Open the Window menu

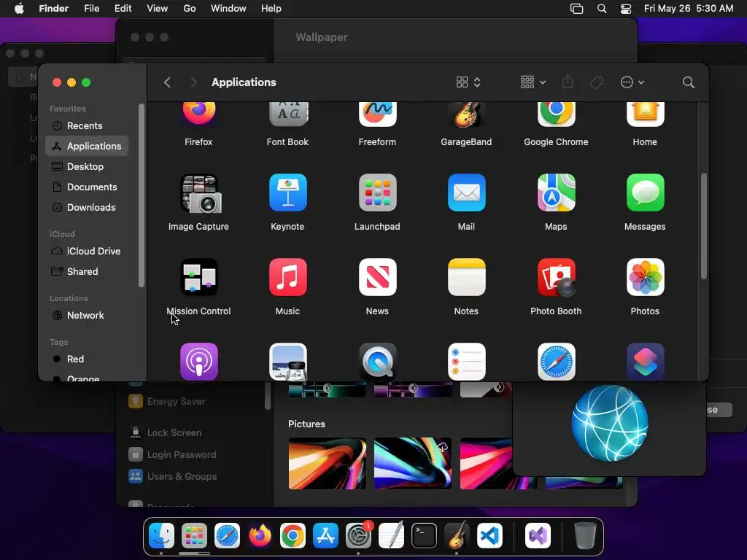pos(228,9)
